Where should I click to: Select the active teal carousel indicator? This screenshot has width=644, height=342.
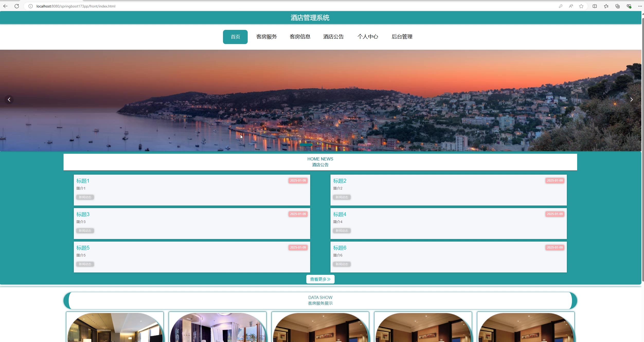point(306,145)
